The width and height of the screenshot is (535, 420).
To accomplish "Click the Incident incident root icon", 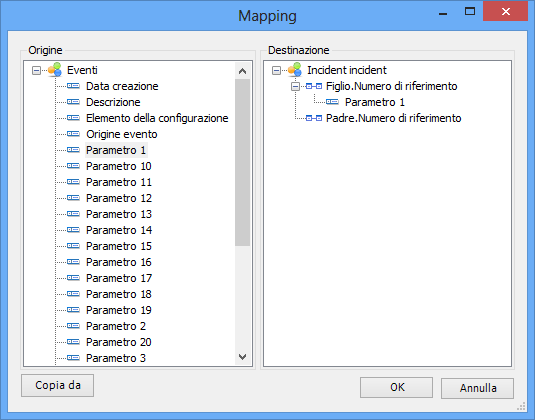I will point(295,70).
